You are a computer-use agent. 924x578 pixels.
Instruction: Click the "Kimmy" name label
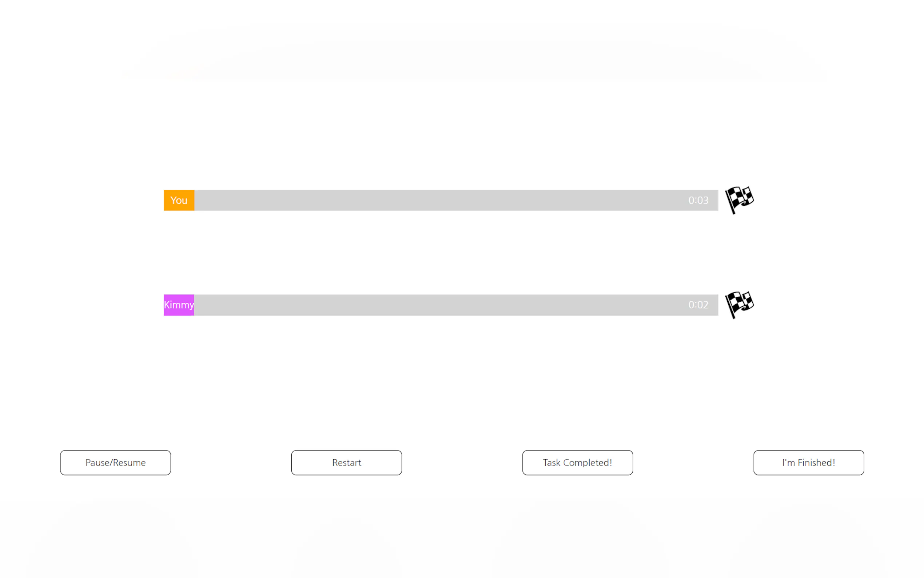pos(179,305)
